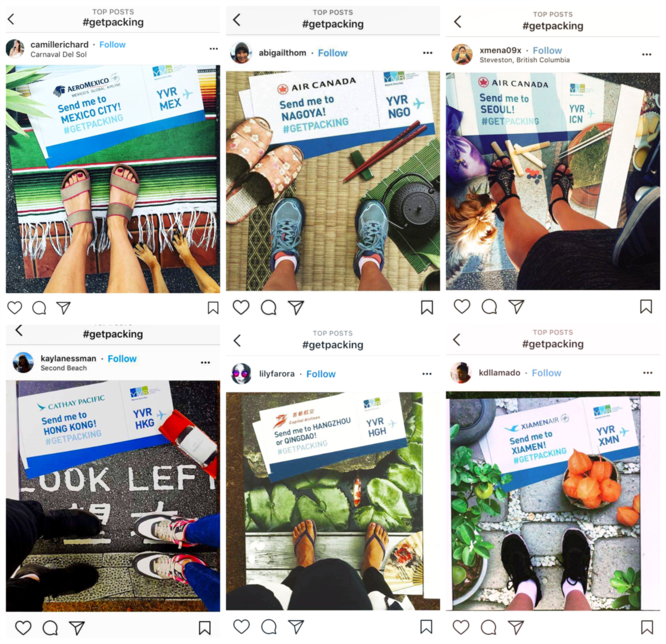Open more options for xmena09x's post
This screenshot has width=666, height=644.
click(x=647, y=54)
